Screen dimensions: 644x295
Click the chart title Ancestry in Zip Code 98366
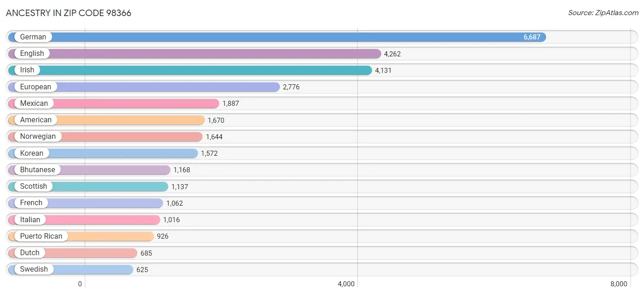[69, 13]
